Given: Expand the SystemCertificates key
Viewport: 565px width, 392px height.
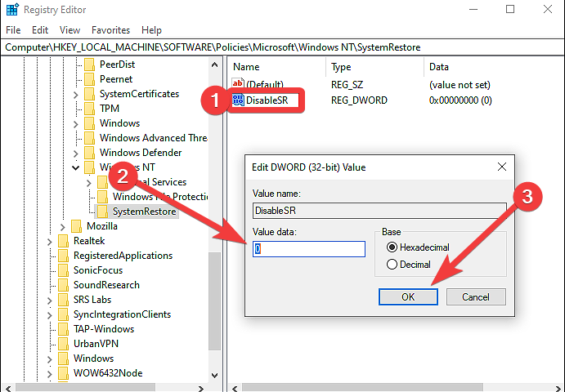Looking at the screenshot, I should (76, 94).
